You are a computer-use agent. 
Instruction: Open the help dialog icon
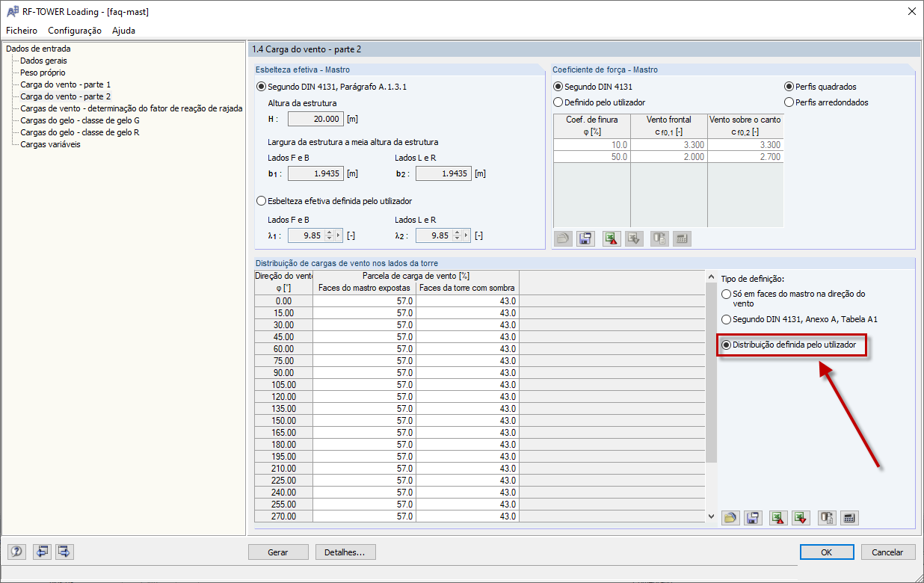point(17,552)
